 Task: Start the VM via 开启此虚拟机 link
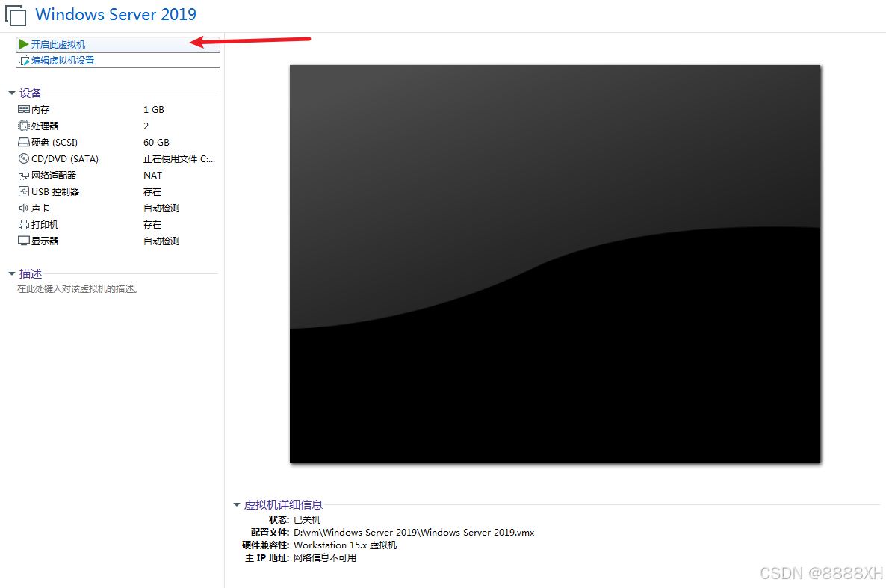[58, 44]
